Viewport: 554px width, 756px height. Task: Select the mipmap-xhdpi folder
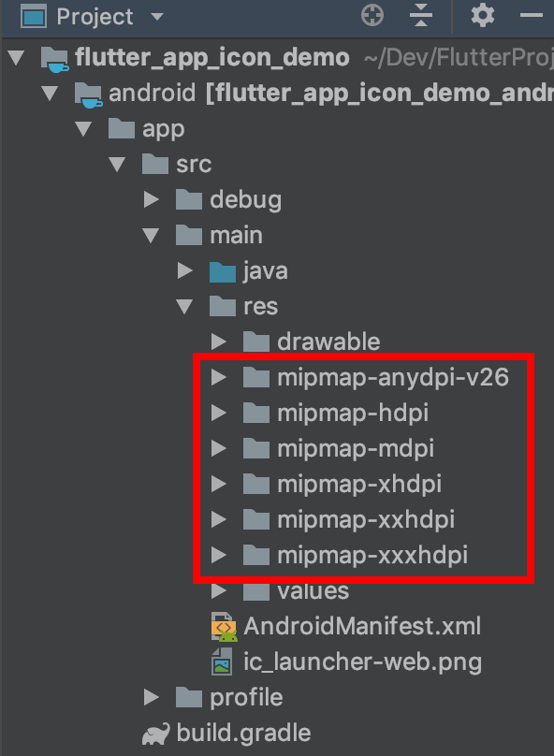coord(359,484)
